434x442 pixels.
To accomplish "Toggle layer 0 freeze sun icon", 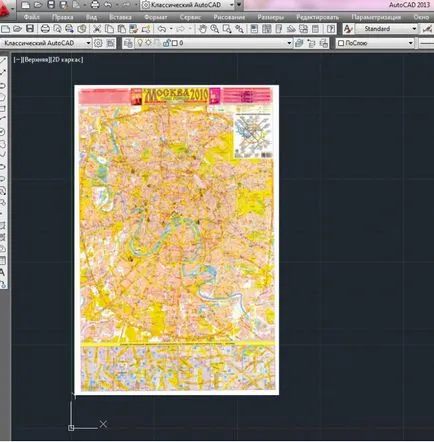I will [x=149, y=43].
